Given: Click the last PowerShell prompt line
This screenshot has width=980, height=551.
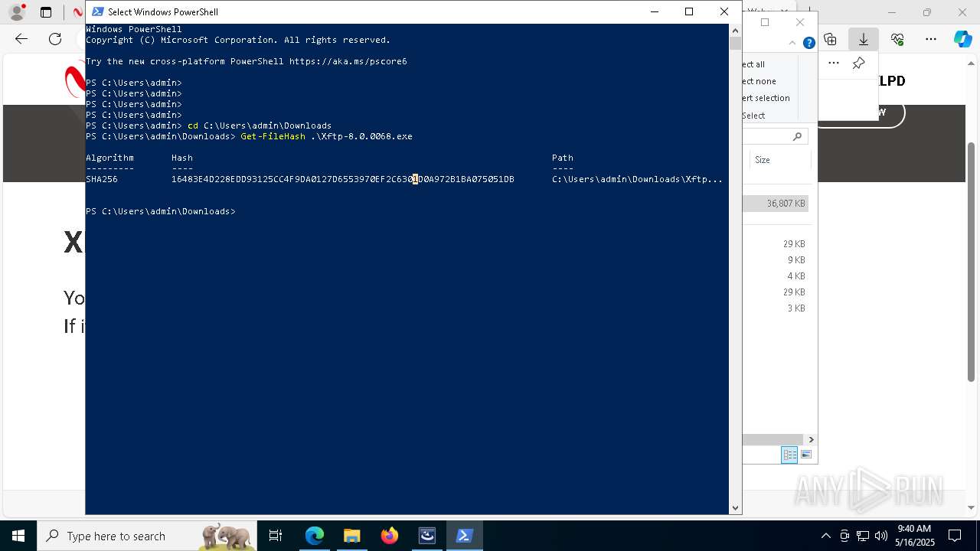Looking at the screenshot, I should click(161, 211).
